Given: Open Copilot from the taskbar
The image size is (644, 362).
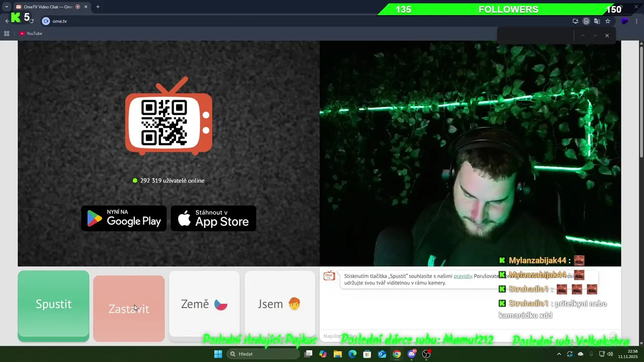Looking at the screenshot, I should [323, 354].
